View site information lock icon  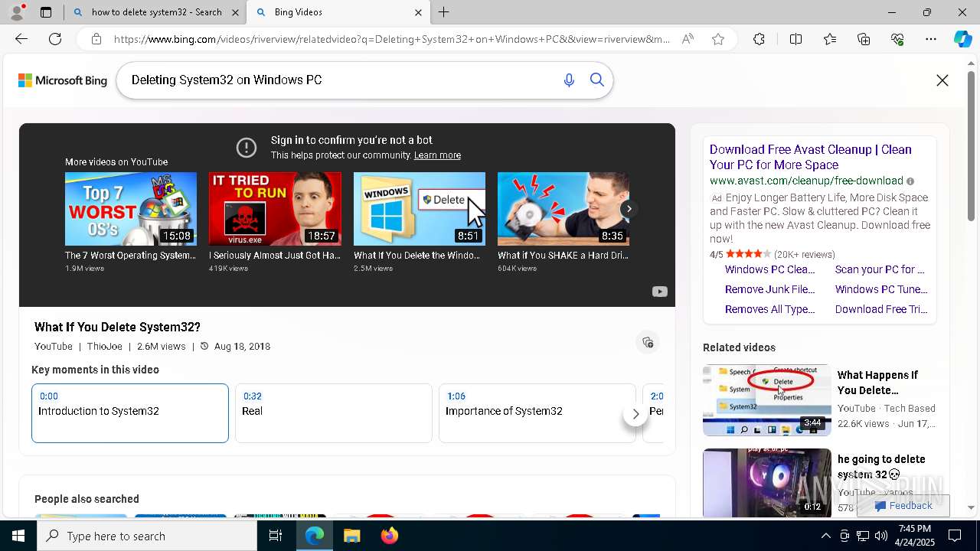[96, 39]
